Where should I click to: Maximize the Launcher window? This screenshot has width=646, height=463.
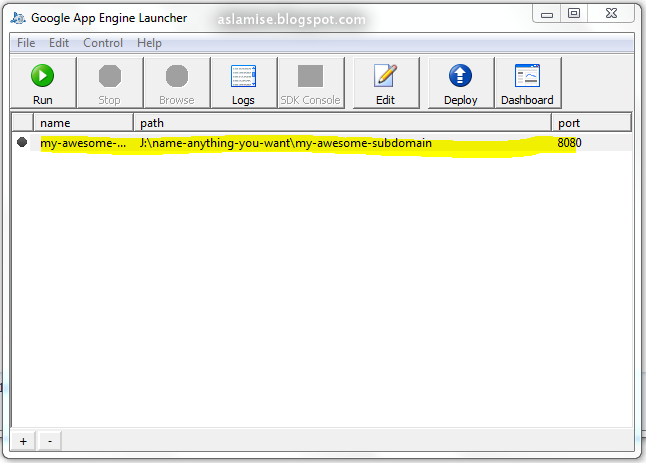574,14
